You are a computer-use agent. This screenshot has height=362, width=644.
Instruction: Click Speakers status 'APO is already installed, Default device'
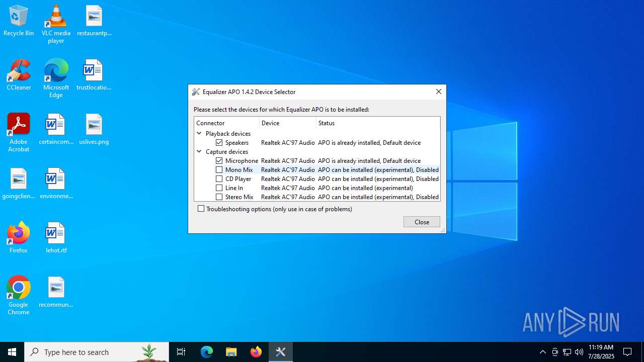point(369,143)
